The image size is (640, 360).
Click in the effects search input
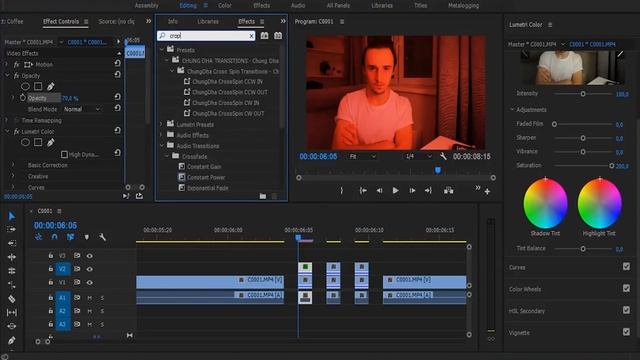207,36
